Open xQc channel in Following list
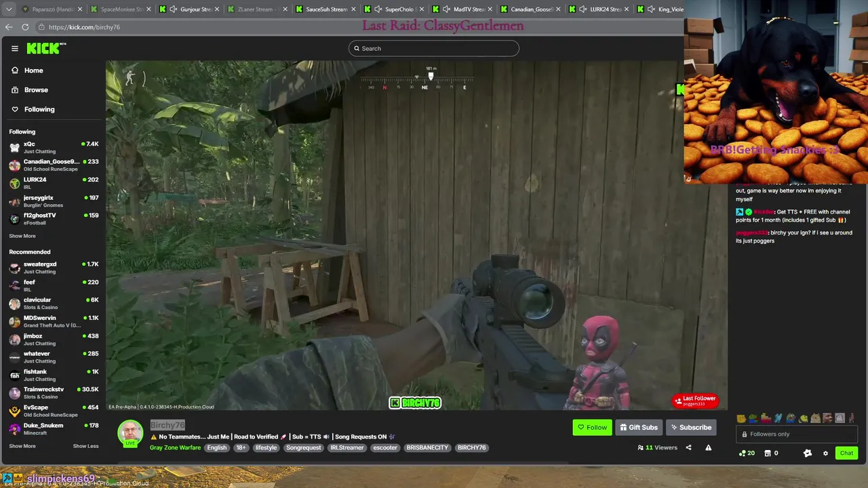 pyautogui.click(x=53, y=147)
